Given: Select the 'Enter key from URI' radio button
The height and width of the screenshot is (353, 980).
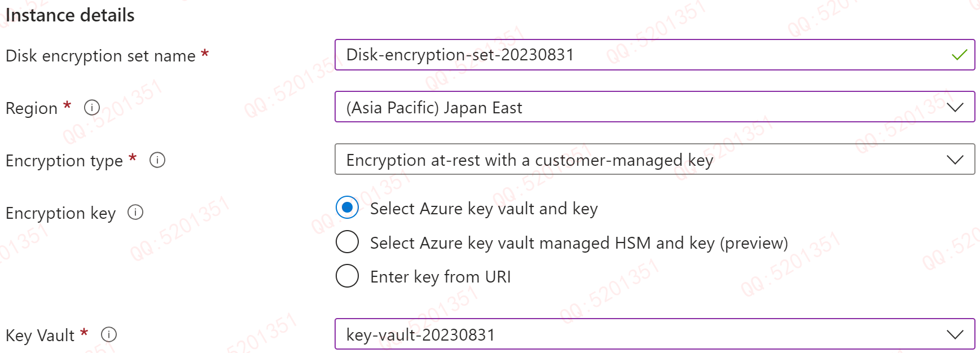Looking at the screenshot, I should pyautogui.click(x=347, y=276).
